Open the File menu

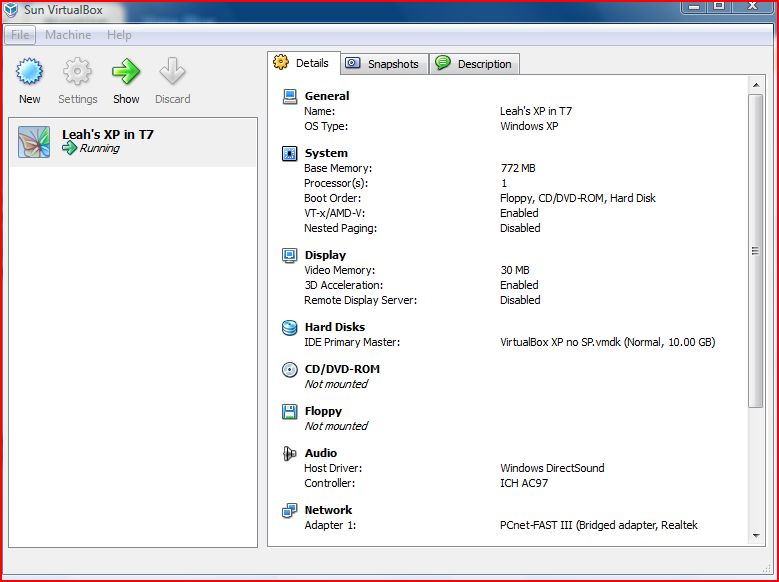(x=20, y=35)
